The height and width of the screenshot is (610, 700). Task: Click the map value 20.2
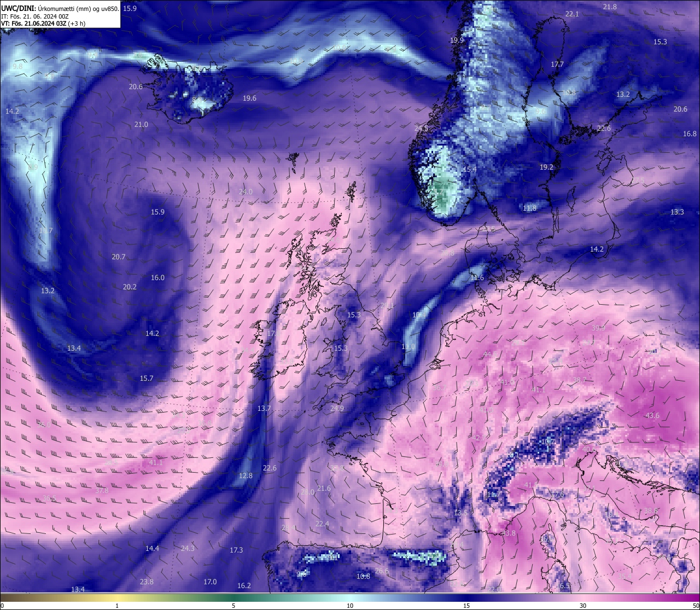coord(130,287)
